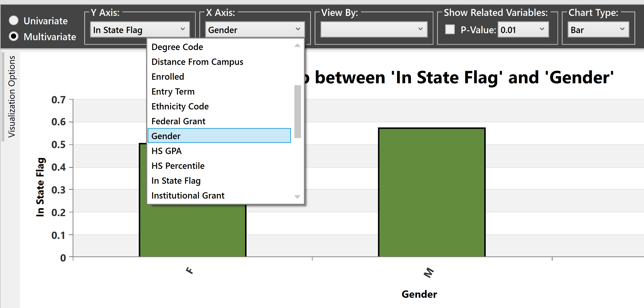Open the Chart Type dropdown

598,30
